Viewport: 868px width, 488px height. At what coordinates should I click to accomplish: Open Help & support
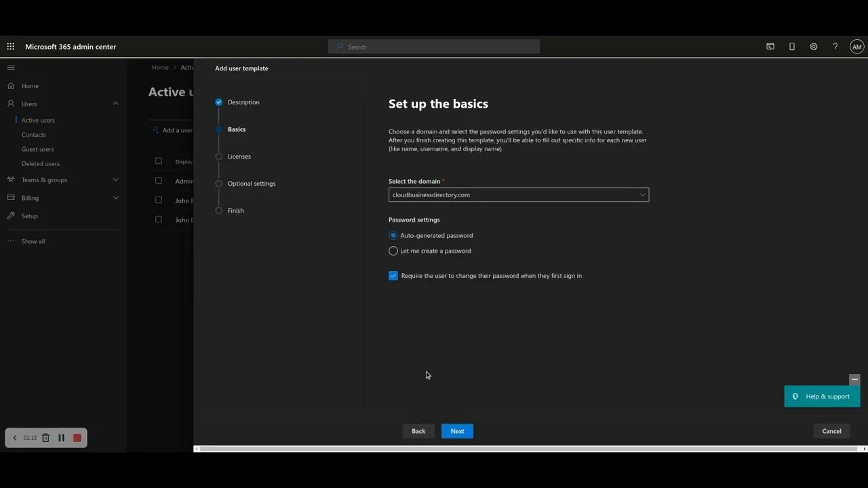(x=822, y=396)
